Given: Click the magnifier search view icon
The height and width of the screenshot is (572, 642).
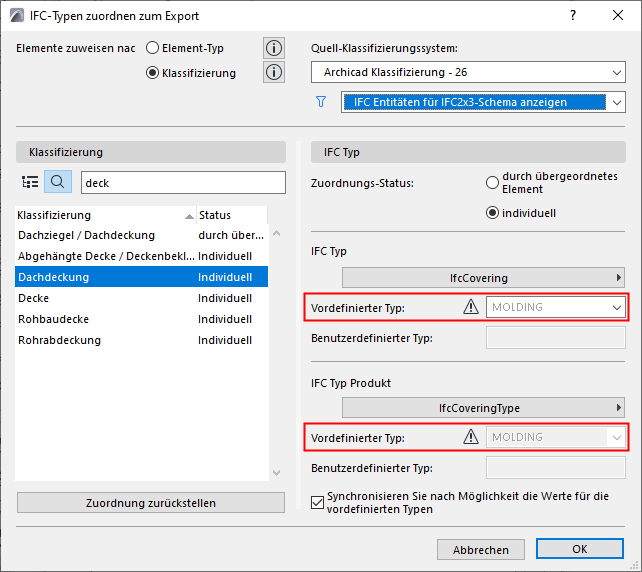Looking at the screenshot, I should [x=58, y=182].
